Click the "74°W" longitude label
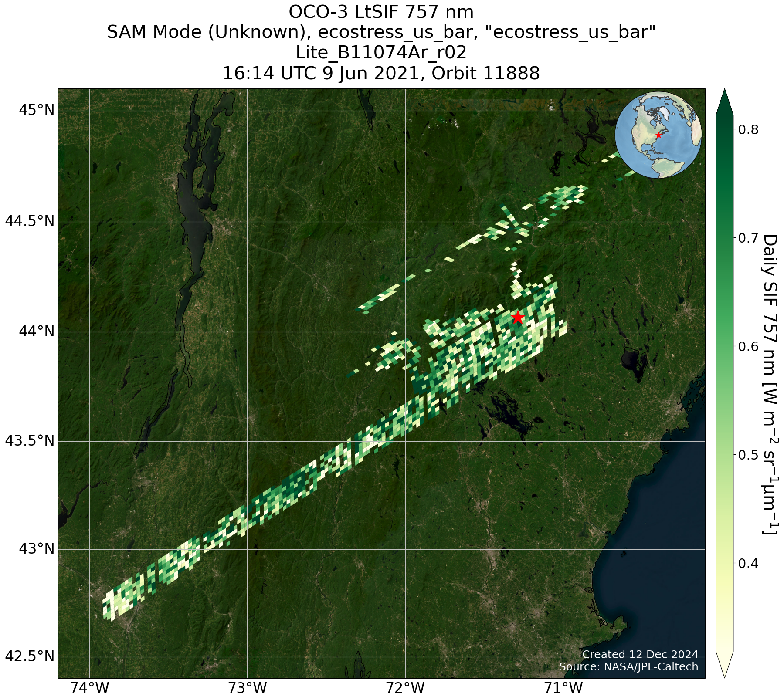The image size is (784, 700). (90, 689)
